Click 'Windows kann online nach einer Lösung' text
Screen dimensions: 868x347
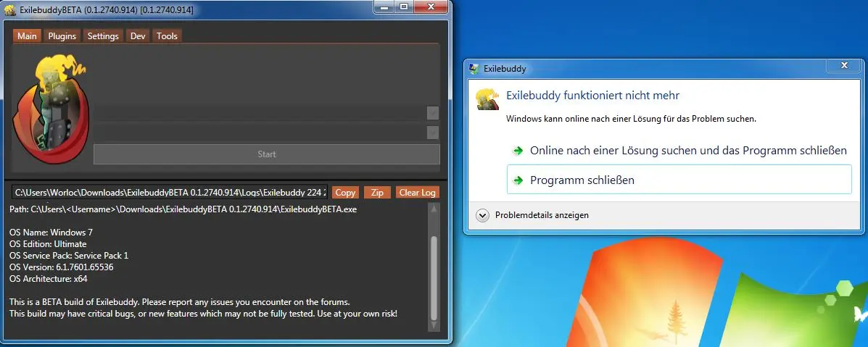tap(631, 118)
